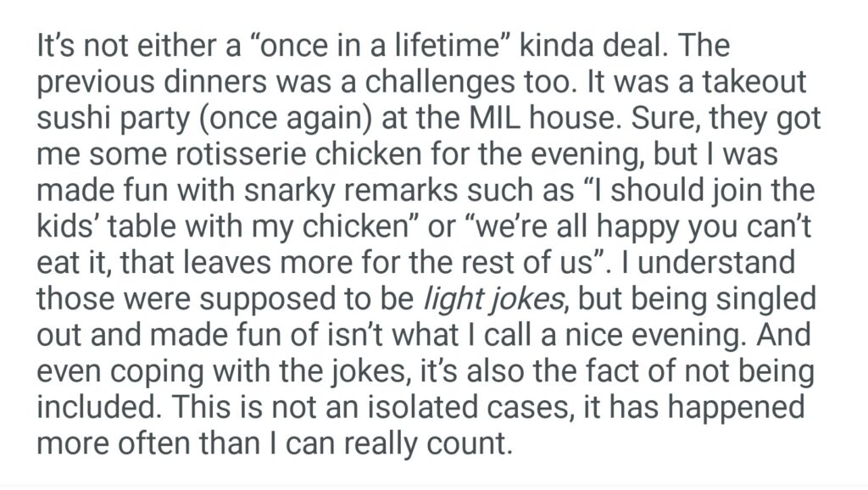Image resolution: width=868 pixels, height=490 pixels.
Task: Place cursor on the word "singled"
Action: 772,298
